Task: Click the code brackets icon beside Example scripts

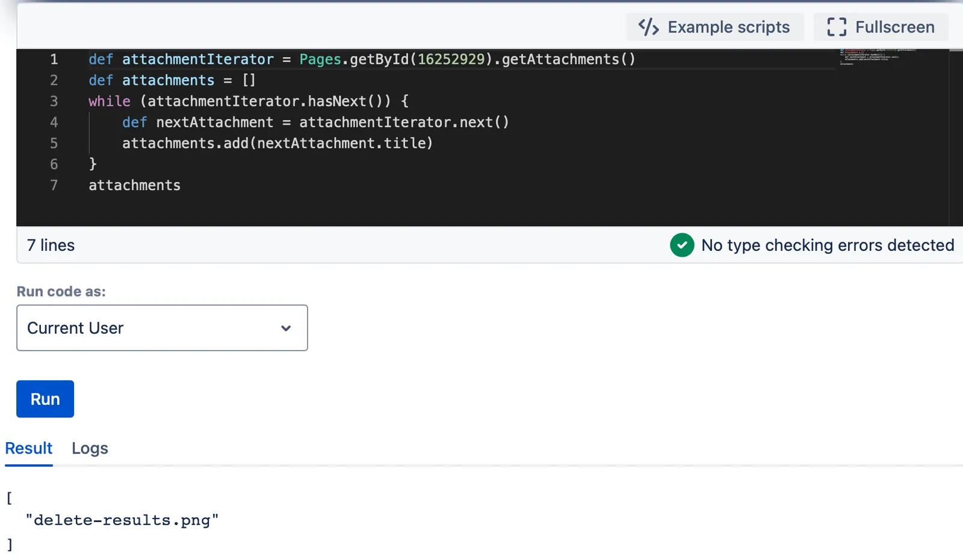Action: [648, 27]
